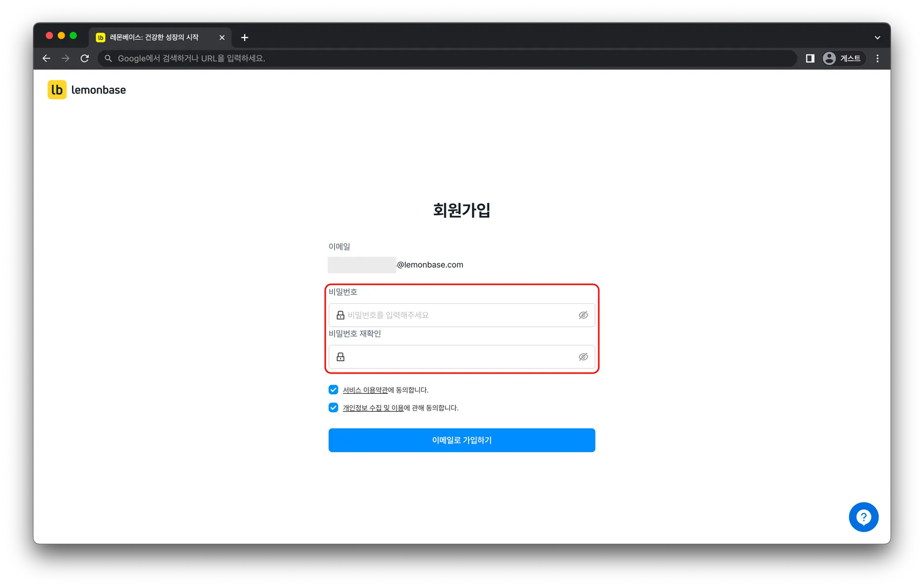
Task: Click the 이메일로 가입하기 button
Action: coord(462,440)
